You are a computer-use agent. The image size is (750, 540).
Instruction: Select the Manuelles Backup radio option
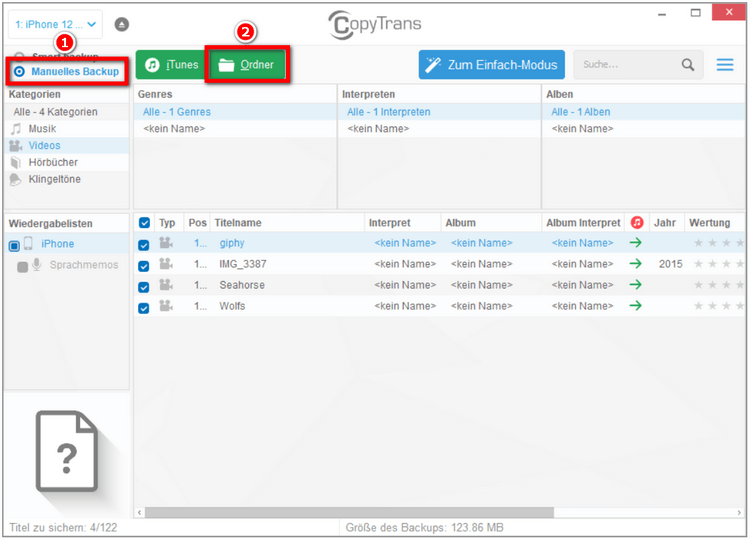(19, 72)
